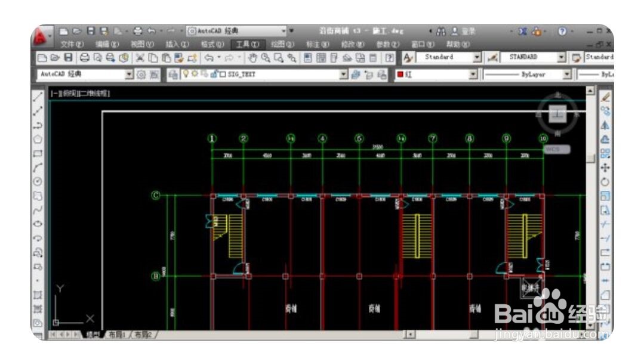Open the AutoCAD application menu logo
The image size is (644, 356).
(x=40, y=36)
